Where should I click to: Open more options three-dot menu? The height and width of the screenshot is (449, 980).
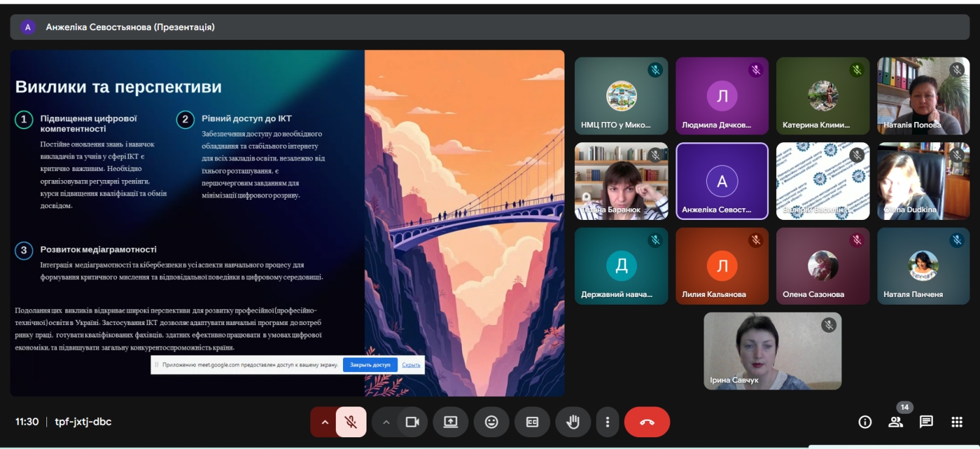(x=608, y=422)
